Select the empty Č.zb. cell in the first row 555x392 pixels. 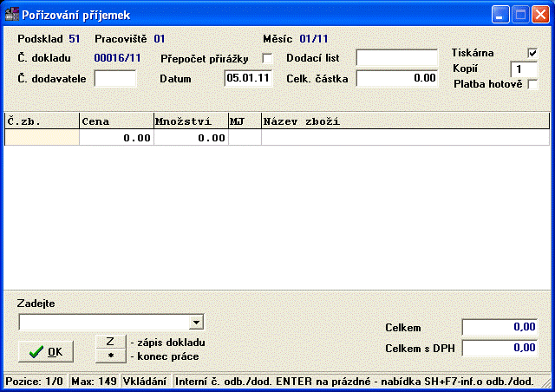(42, 138)
